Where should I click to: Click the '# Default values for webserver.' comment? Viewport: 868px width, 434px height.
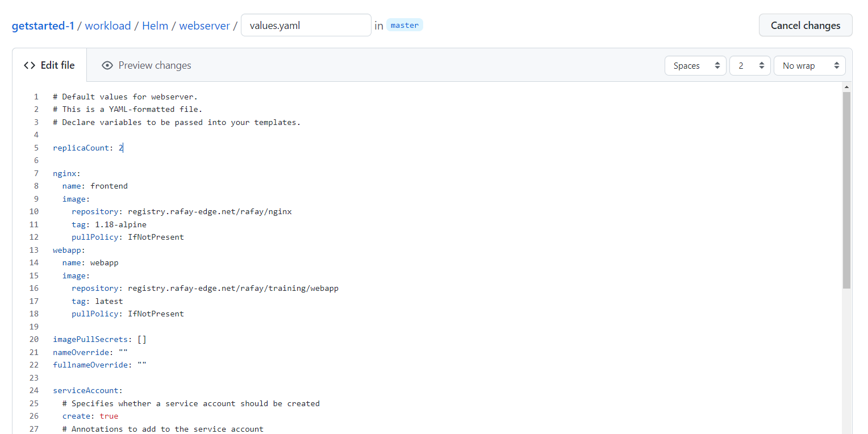tap(126, 97)
